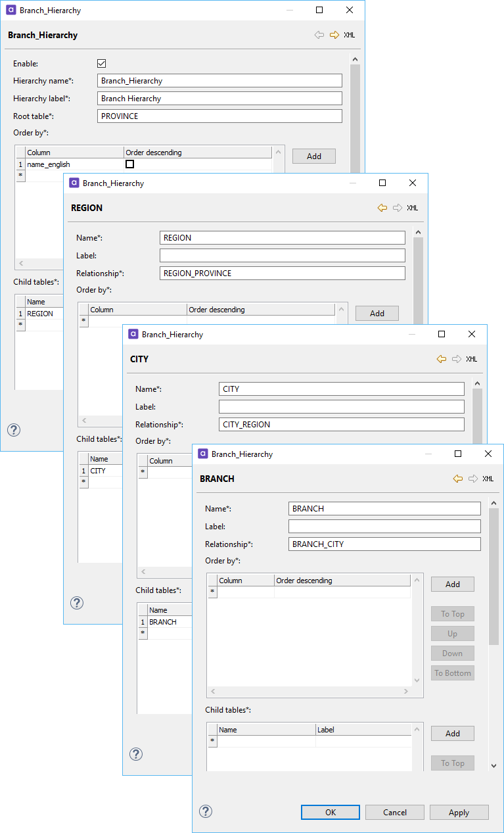This screenshot has height=833, width=504.
Task: Click the help icon in the BRANCH dialog
Action: tap(206, 811)
